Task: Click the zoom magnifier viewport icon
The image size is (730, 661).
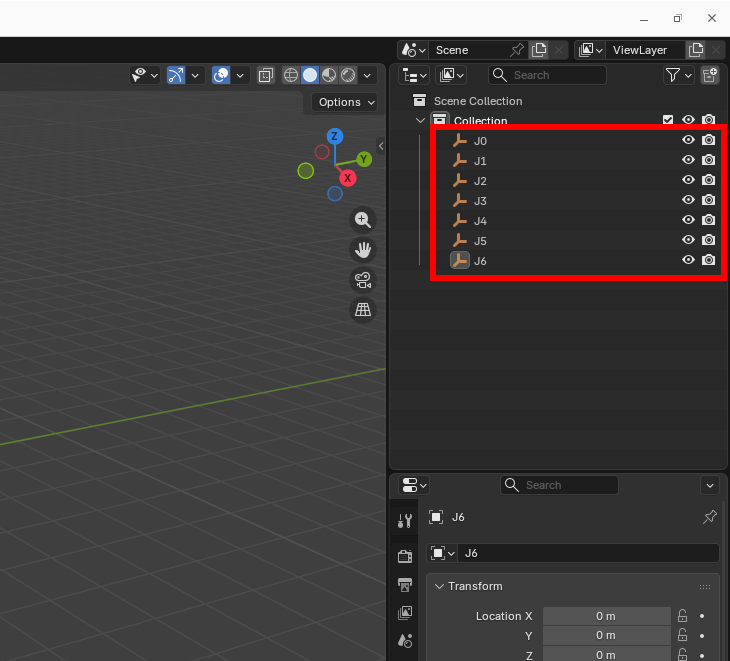Action: (x=363, y=220)
